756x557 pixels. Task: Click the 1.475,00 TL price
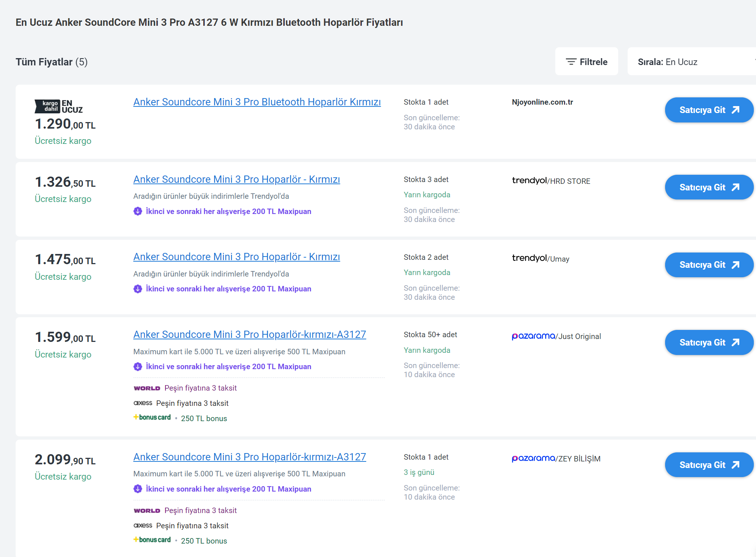point(65,260)
